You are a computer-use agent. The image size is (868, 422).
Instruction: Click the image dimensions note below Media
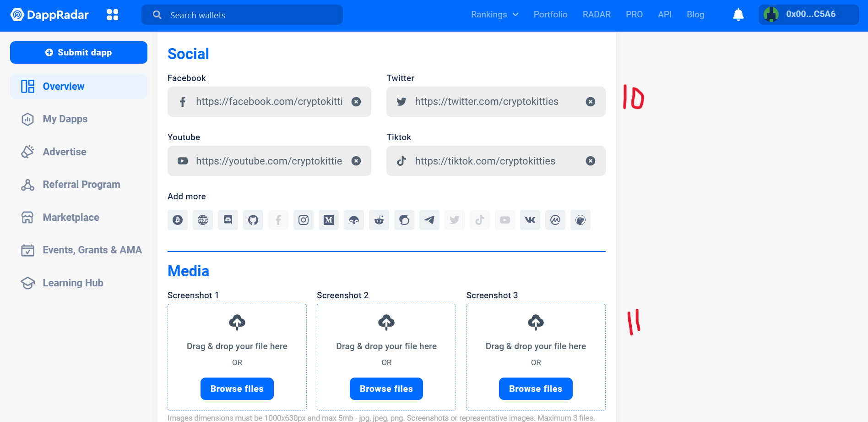click(381, 418)
